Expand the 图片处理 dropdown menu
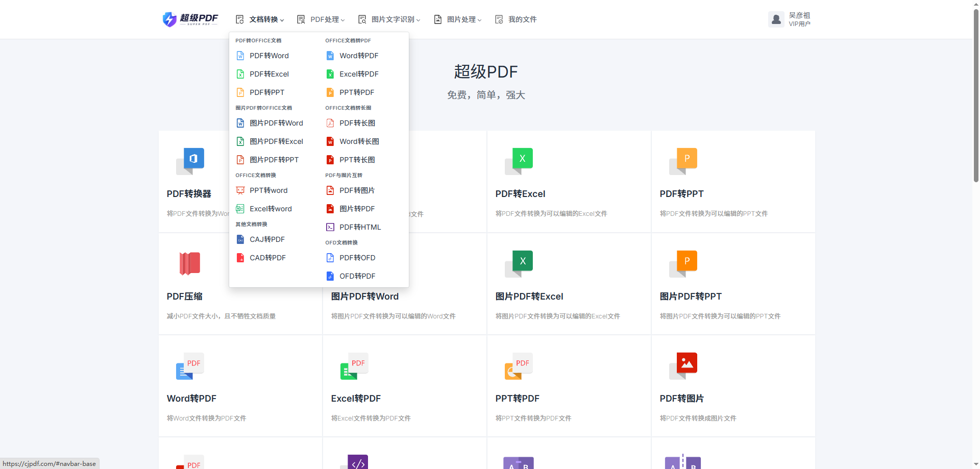980x469 pixels. (x=458, y=19)
